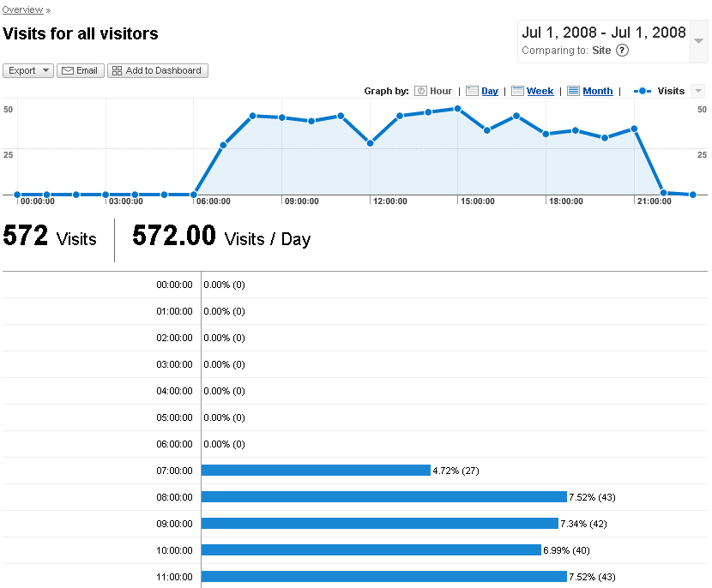Click the graph peak data point near 15:00:00
Viewport: 712px width, 588px height.
pos(458,109)
